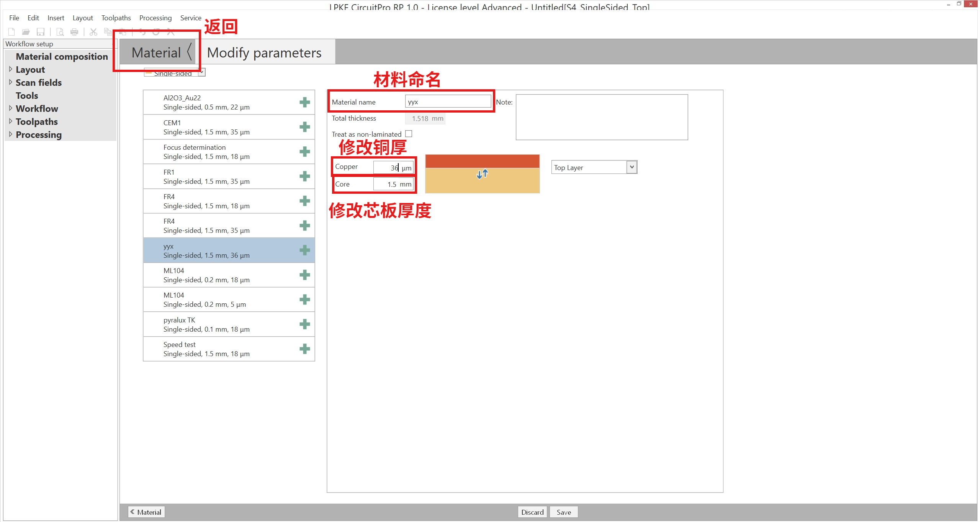Click the Discard button
This screenshot has height=522, width=980.
(x=532, y=512)
